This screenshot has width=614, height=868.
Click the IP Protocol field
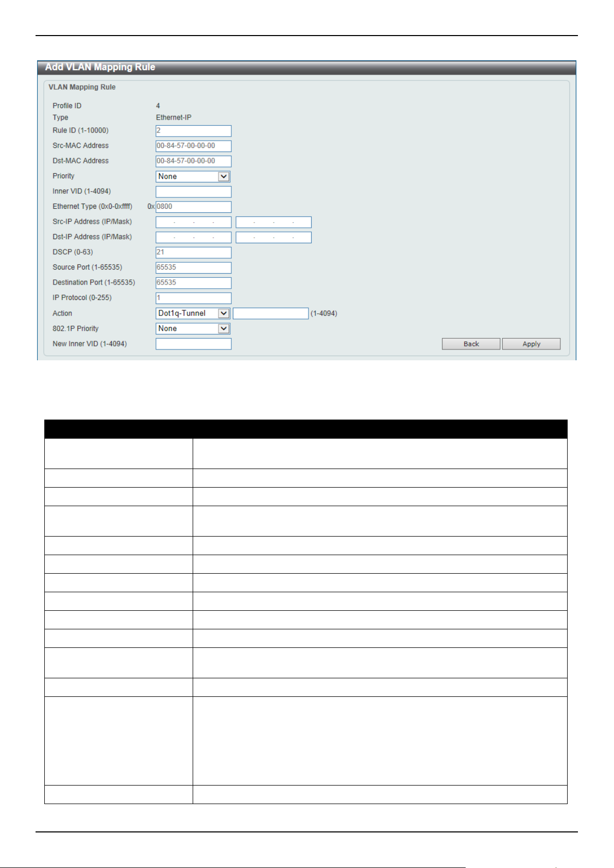tap(194, 298)
